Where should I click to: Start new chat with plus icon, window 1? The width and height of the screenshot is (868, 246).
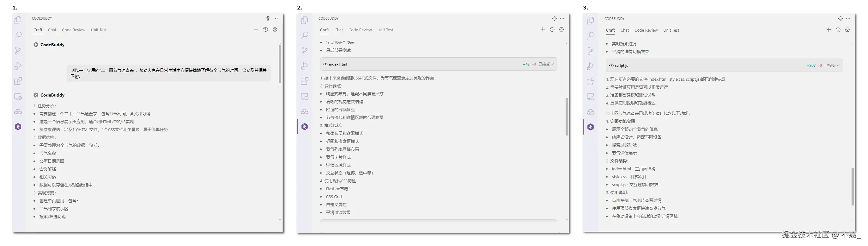point(256,30)
